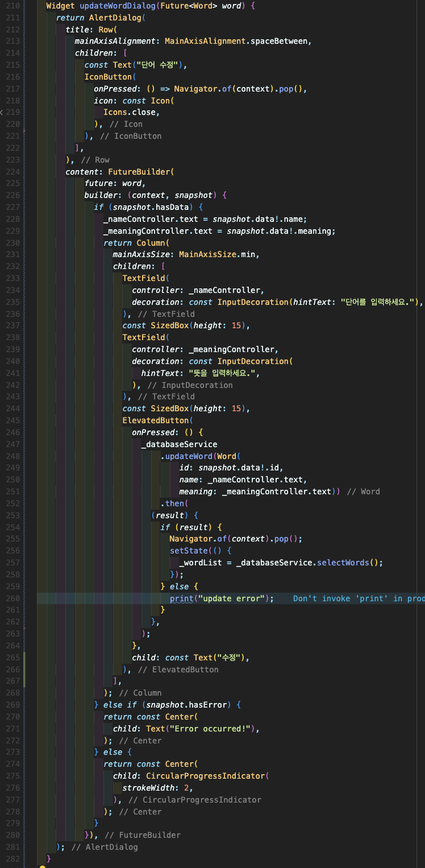
Task: Click '_meaningController.text' on line 251
Action: click(276, 491)
